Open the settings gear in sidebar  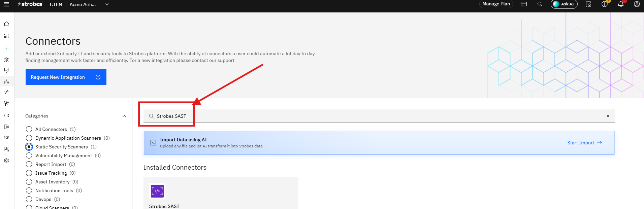point(6,161)
